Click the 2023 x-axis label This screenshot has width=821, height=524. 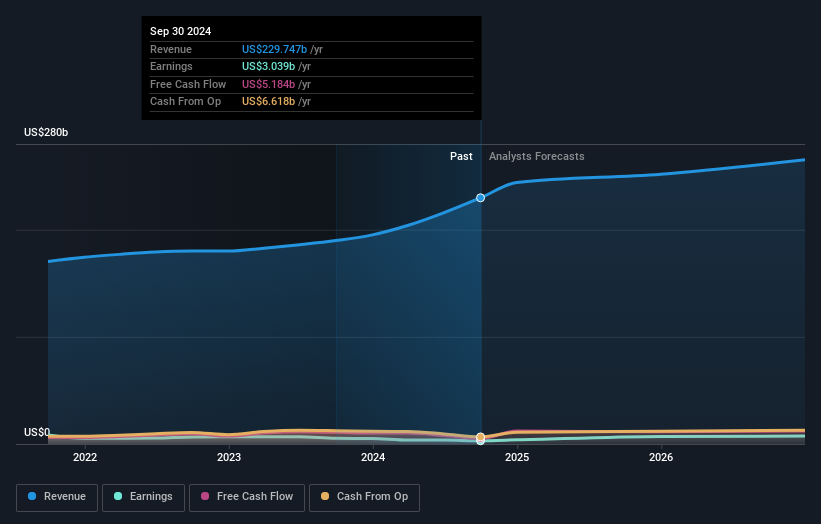coord(229,457)
